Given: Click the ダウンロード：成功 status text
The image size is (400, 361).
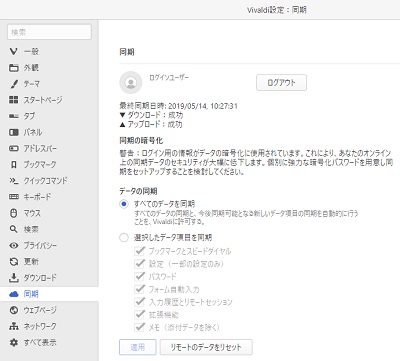Looking at the screenshot, I should tap(151, 115).
